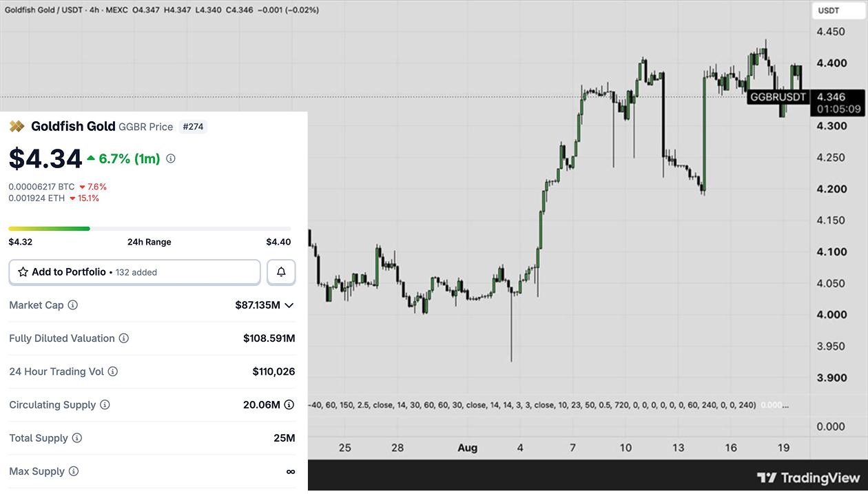Click the 28 date label on time axis
Screen dimensions: 868x494
pyautogui.click(x=397, y=448)
